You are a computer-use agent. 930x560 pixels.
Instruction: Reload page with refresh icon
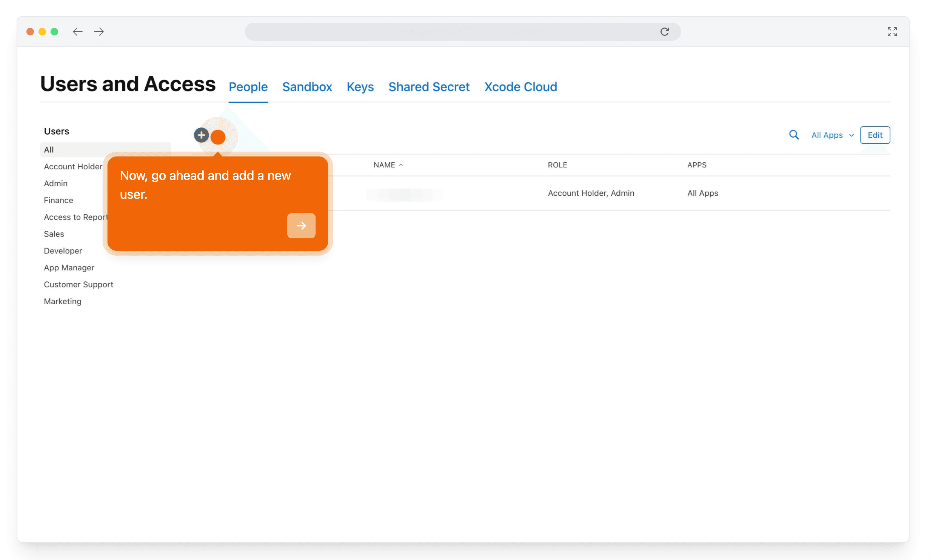[x=664, y=32]
